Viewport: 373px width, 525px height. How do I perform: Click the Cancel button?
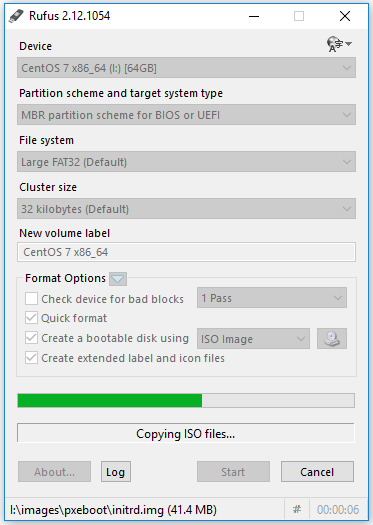coord(317,472)
